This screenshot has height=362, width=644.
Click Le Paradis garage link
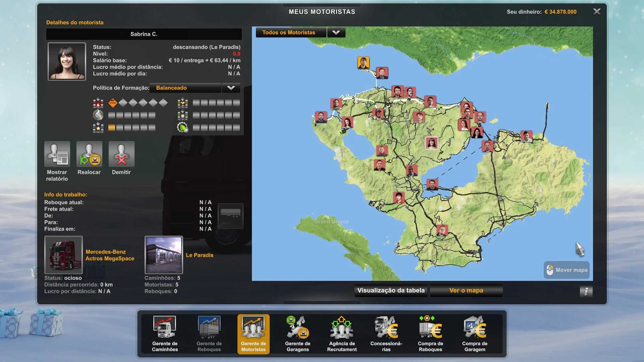(200, 255)
